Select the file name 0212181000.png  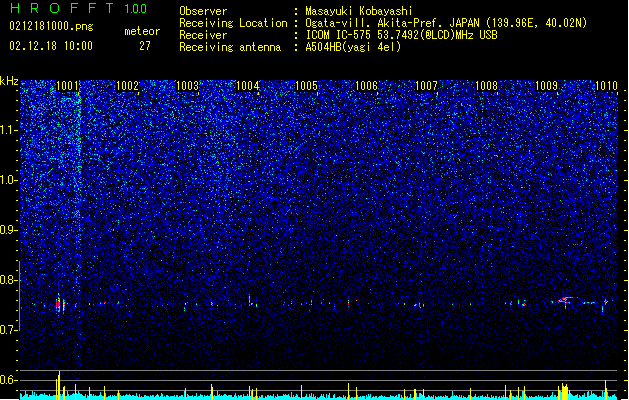[x=51, y=27]
